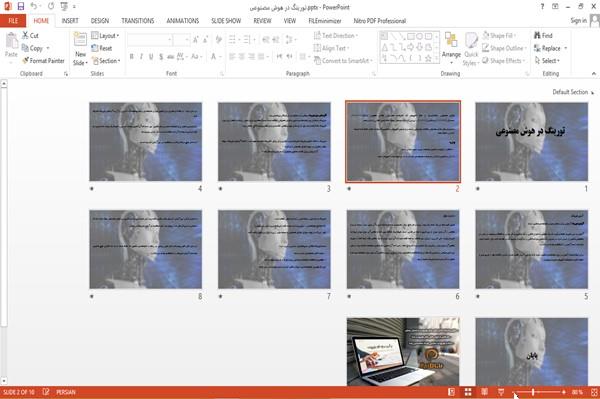Toggle Strikethrough formatting

point(171,57)
